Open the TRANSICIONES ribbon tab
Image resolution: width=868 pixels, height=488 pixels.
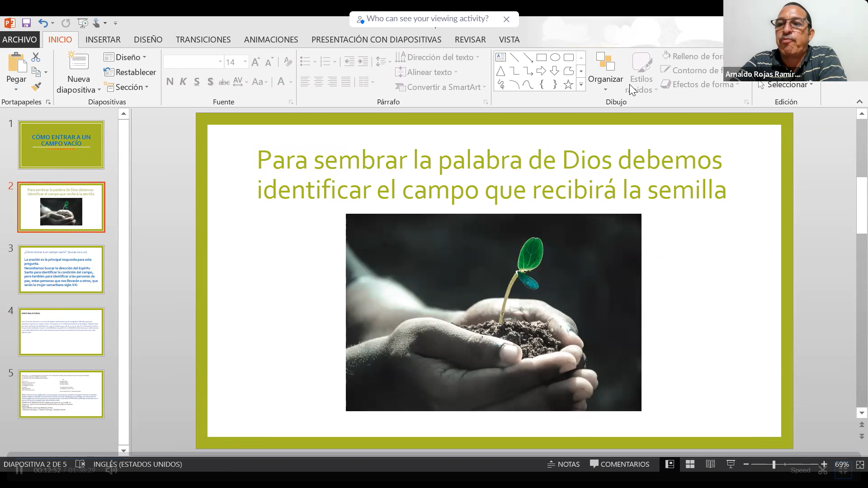click(x=203, y=40)
